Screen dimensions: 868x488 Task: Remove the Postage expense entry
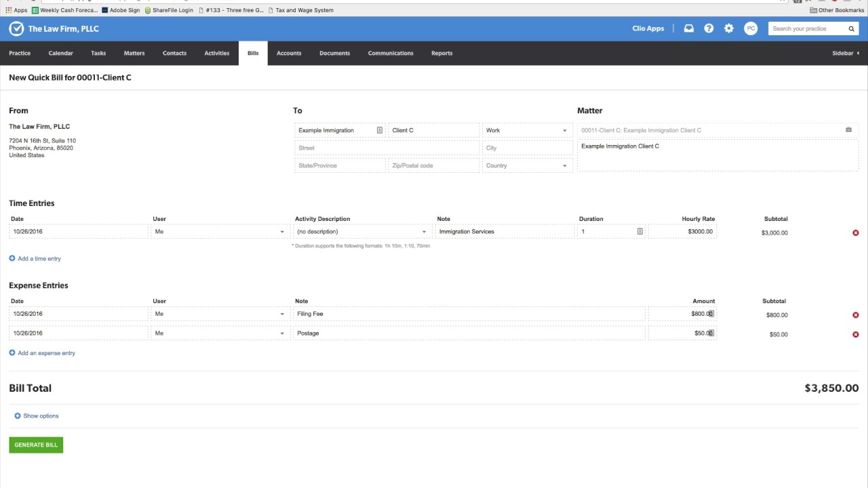pos(856,334)
